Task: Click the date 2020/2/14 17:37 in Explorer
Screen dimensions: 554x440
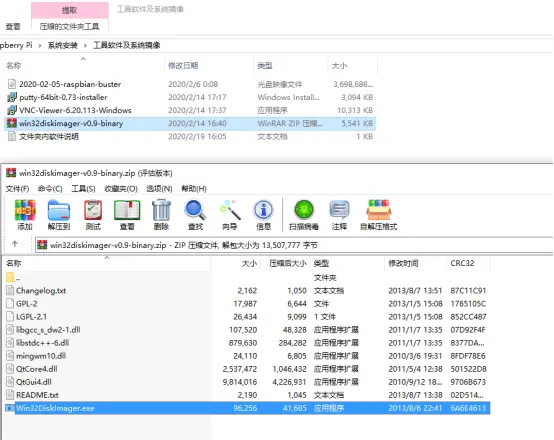Action: [x=197, y=110]
